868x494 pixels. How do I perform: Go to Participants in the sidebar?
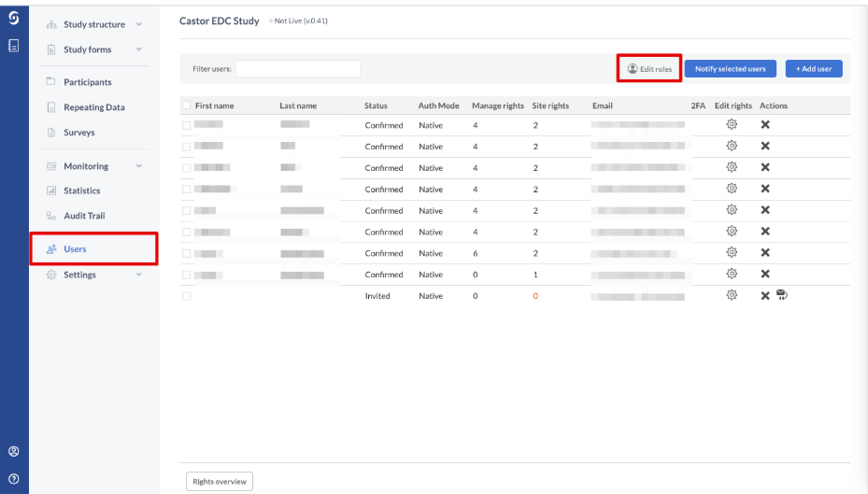click(88, 82)
